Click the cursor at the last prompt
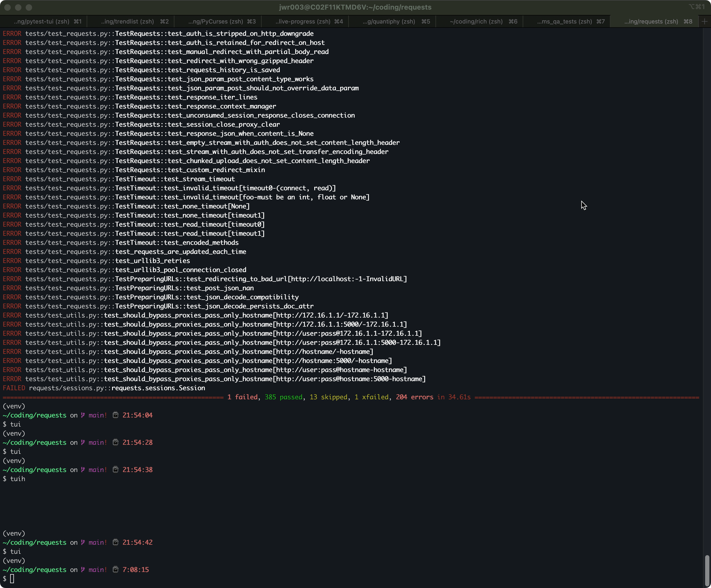Screen dimensions: 711x588 click(12, 579)
